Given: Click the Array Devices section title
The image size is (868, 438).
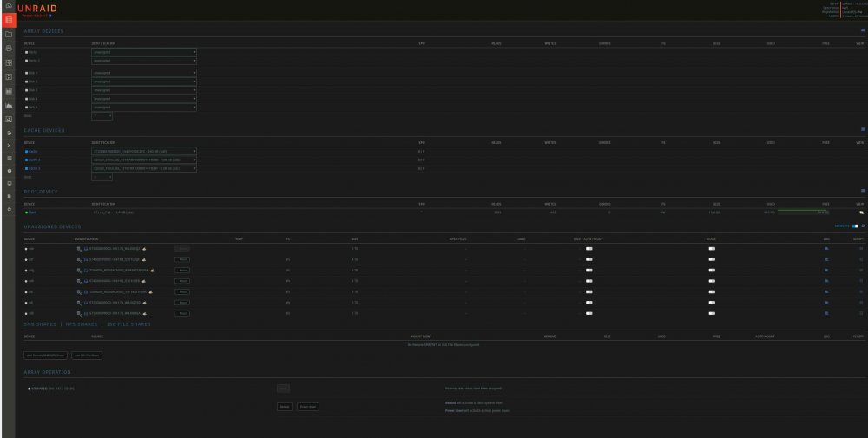Looking at the screenshot, I should pyautogui.click(x=43, y=31).
